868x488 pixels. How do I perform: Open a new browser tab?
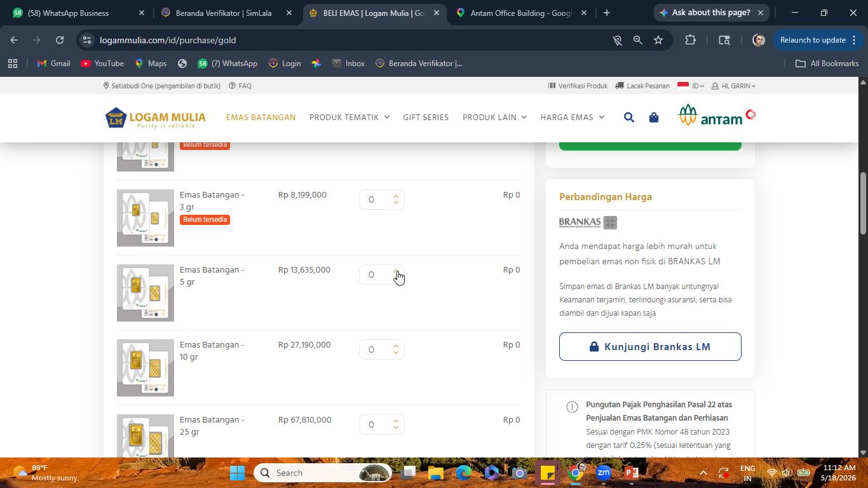607,13
